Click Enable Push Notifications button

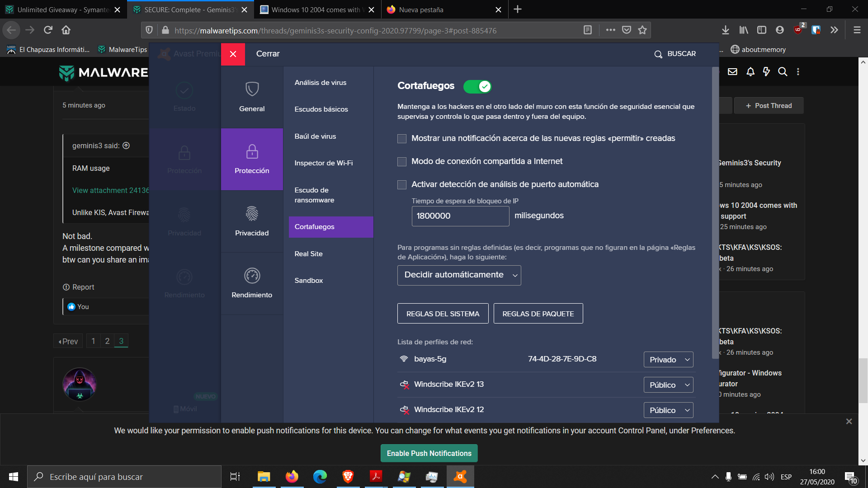coord(429,453)
